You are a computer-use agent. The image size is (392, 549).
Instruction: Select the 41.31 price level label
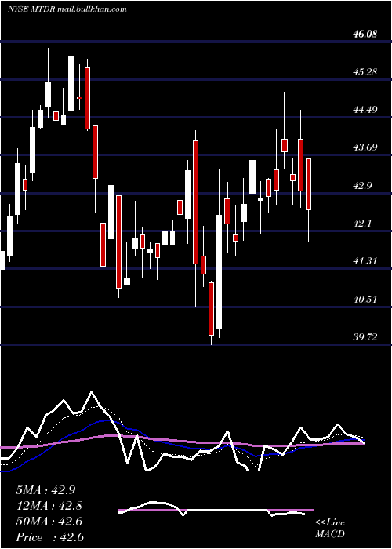coord(365,261)
